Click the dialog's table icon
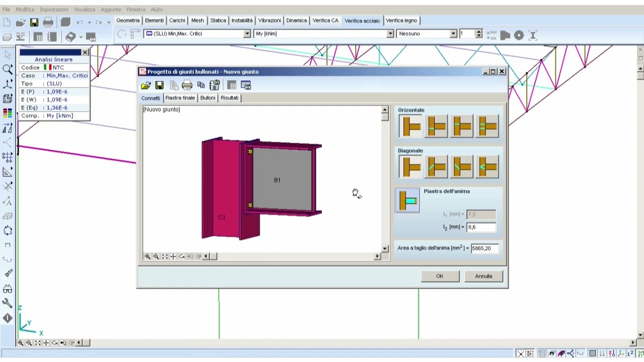This screenshot has width=644, height=362. pos(232,85)
